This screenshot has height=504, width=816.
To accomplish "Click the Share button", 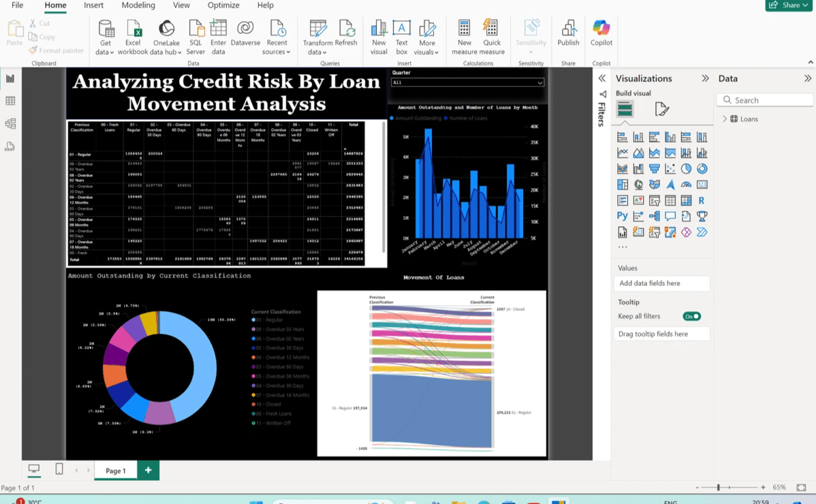I will pos(789,5).
